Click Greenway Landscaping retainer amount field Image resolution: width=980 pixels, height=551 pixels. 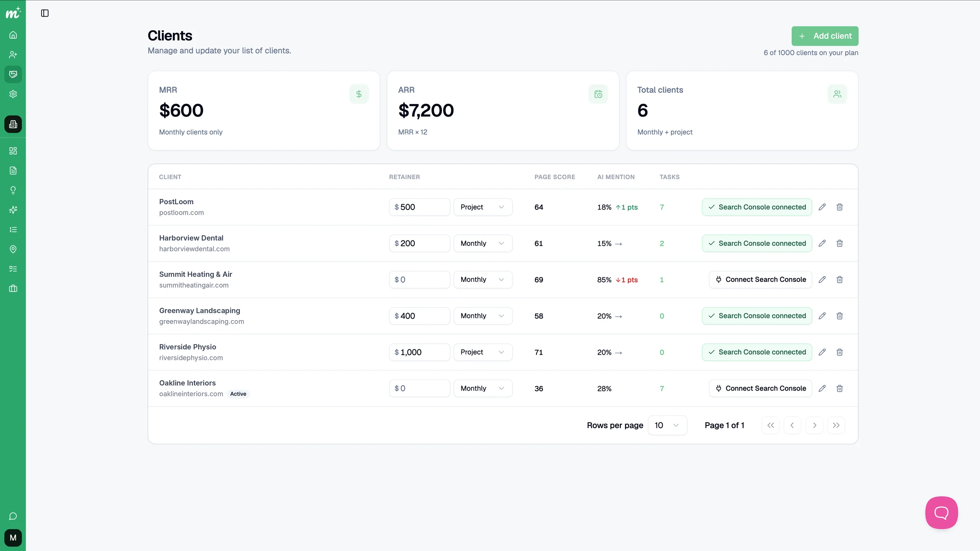(420, 316)
